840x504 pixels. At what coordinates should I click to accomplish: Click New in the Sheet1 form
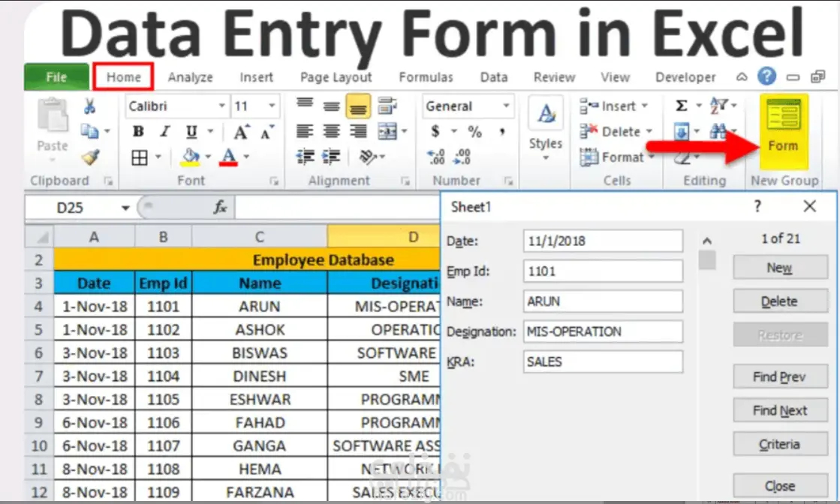click(780, 268)
